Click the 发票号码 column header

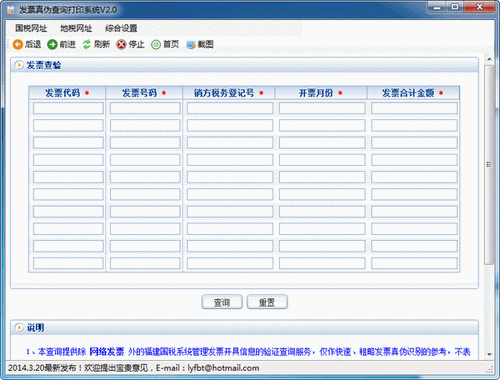point(144,93)
